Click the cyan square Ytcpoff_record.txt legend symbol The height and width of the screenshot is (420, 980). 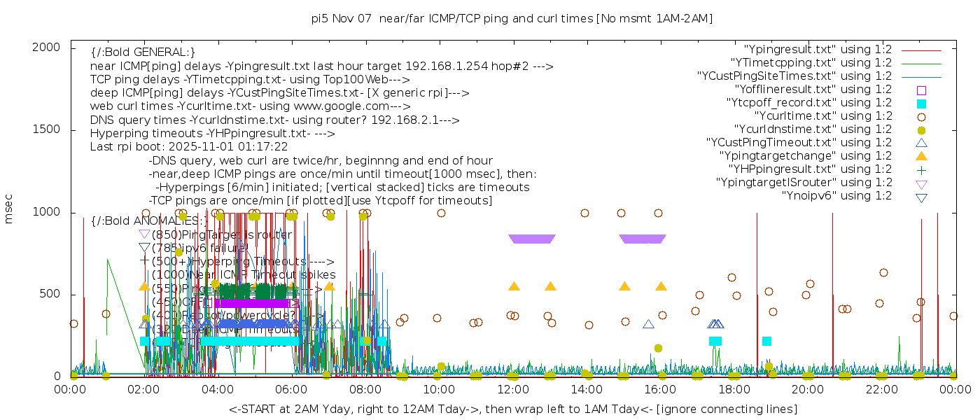tap(921, 103)
